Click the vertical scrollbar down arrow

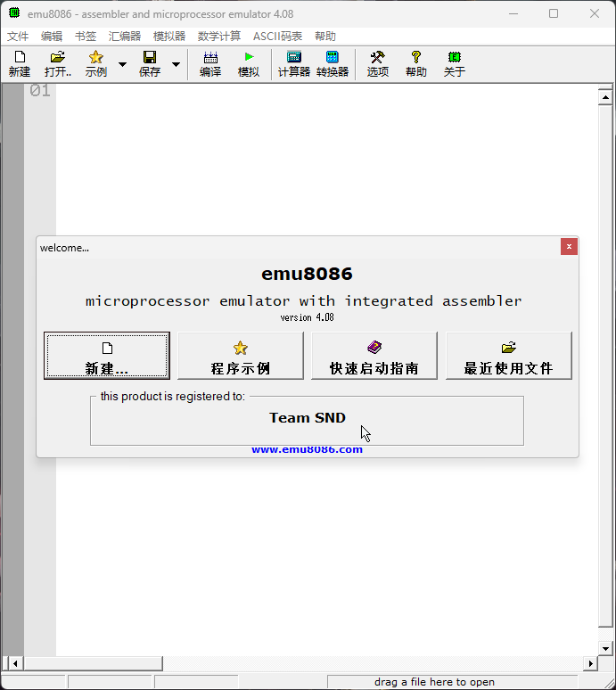pyautogui.click(x=605, y=649)
